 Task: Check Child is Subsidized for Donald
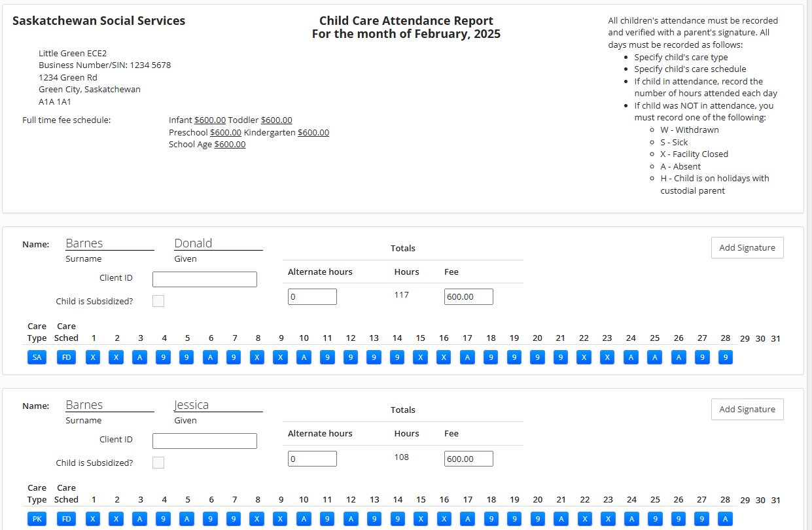click(x=158, y=301)
